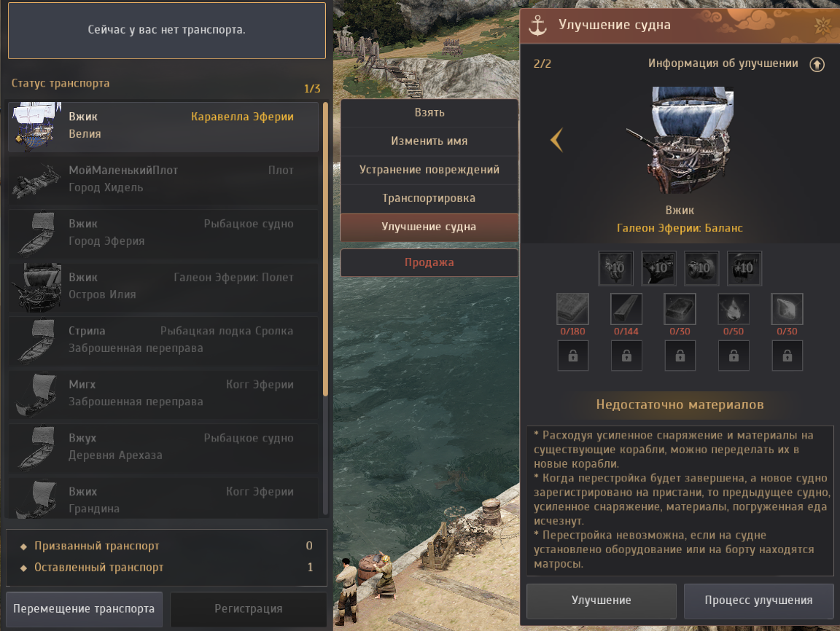Click "Перемещение транспорта" button
The width and height of the screenshot is (840, 631).
point(84,609)
